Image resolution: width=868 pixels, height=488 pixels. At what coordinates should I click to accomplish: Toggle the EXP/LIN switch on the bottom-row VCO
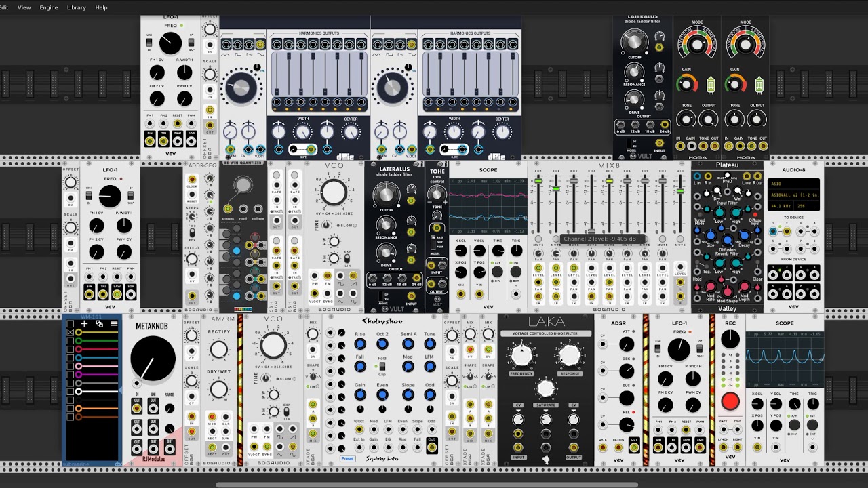tap(287, 412)
